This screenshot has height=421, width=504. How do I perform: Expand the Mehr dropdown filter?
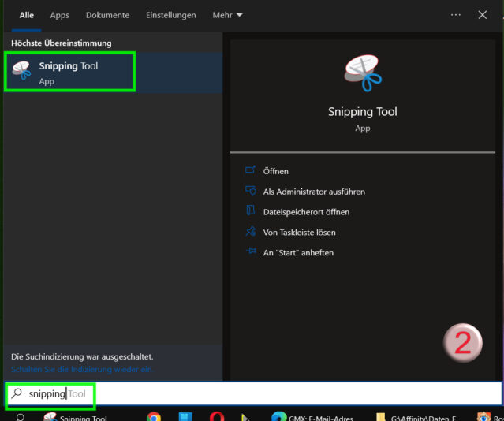point(227,15)
